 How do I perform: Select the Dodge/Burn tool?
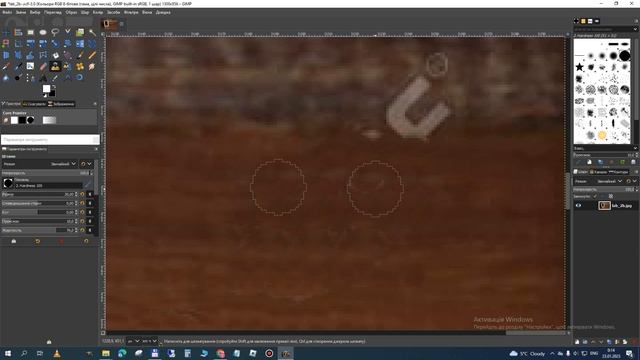tap(18, 78)
